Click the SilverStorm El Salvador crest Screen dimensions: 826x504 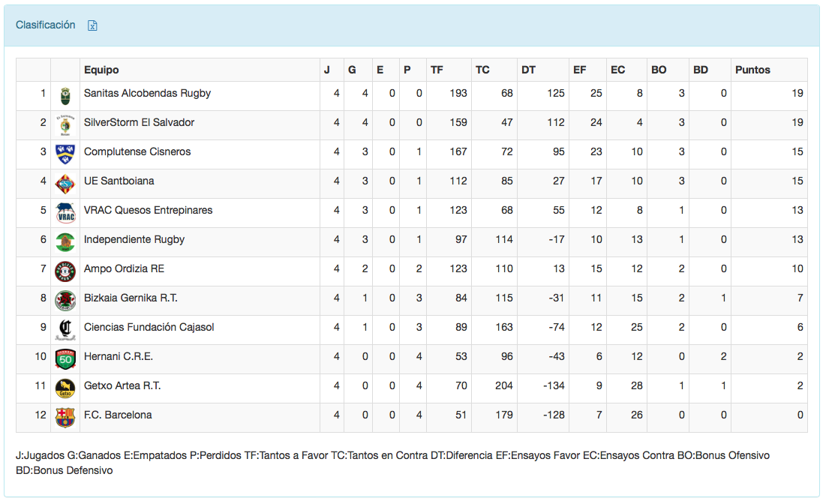[65, 124]
